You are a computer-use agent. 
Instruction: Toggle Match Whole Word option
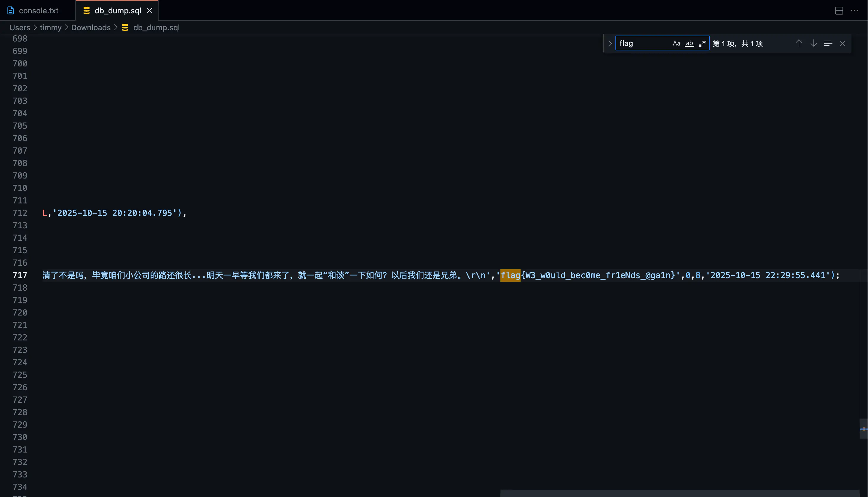pos(689,43)
